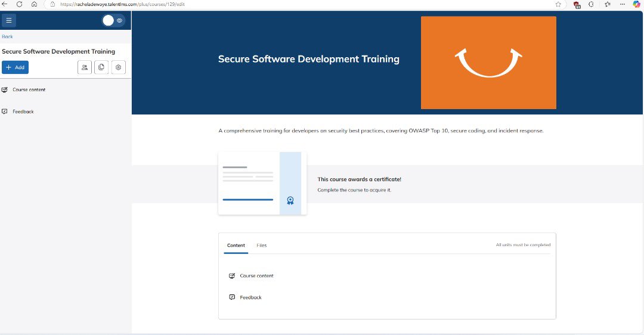Screen dimensions: 644x335
Task: Click the sidebar title Secure Software Development Training
Action: [x=58, y=51]
